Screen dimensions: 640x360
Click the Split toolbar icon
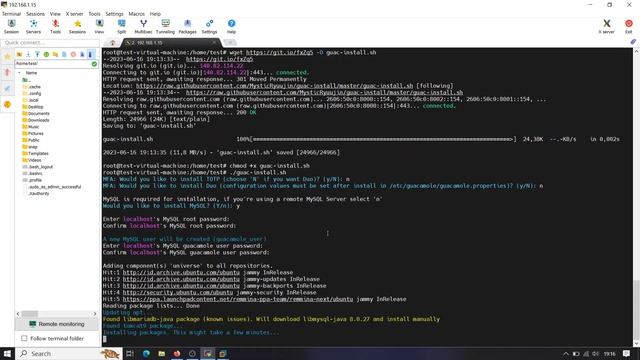[x=122, y=27]
